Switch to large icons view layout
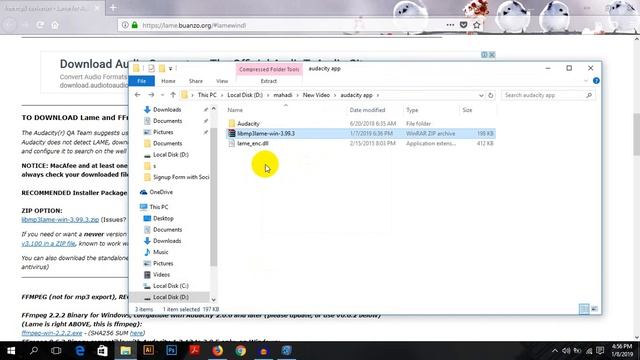The height and width of the screenshot is (360, 640). (594, 309)
